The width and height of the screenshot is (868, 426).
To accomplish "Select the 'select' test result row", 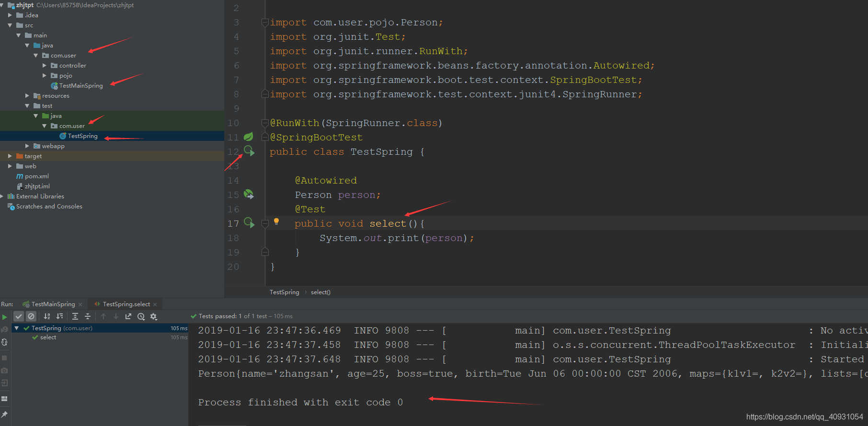I will pyautogui.click(x=48, y=337).
